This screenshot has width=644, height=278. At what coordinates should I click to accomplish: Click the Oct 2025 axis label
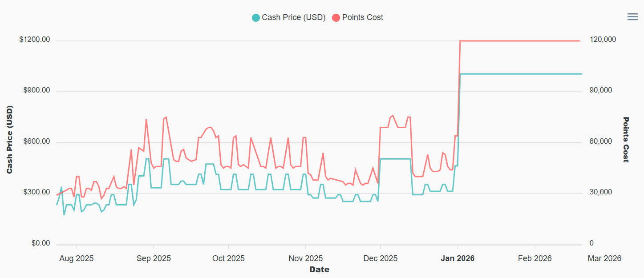(228, 258)
